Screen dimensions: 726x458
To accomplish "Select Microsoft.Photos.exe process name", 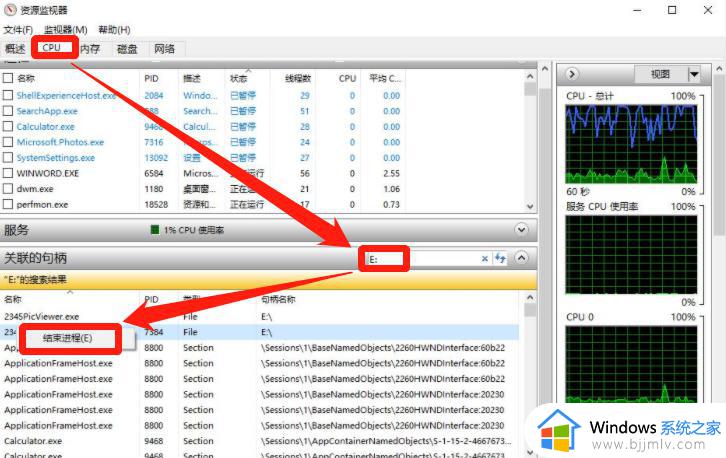I will point(60,142).
